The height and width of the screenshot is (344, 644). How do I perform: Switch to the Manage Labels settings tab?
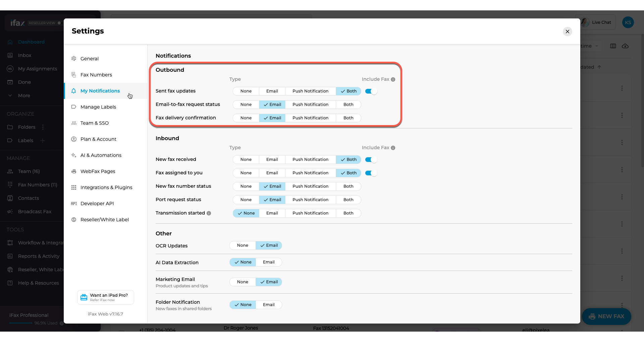(98, 107)
